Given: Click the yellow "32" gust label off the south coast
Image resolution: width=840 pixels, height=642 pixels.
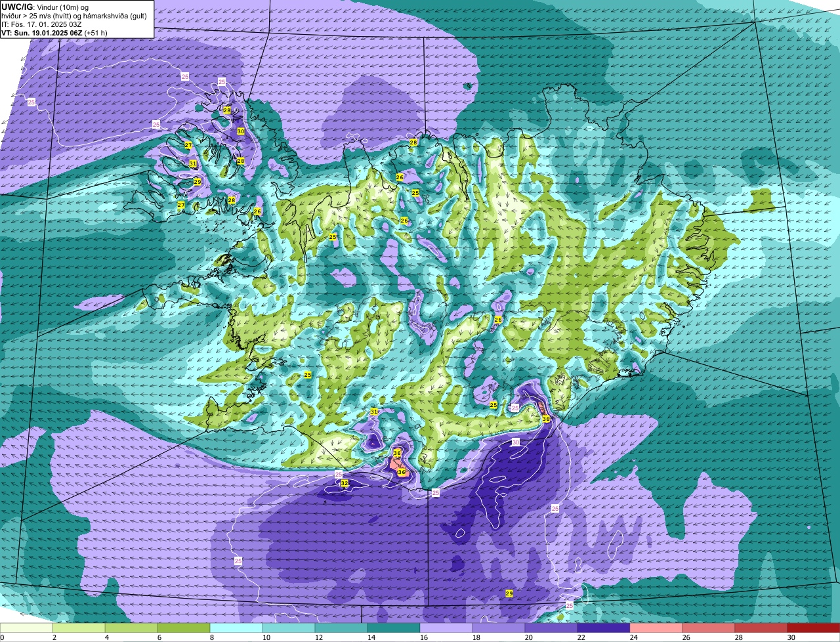Looking at the screenshot, I should click(x=345, y=483).
